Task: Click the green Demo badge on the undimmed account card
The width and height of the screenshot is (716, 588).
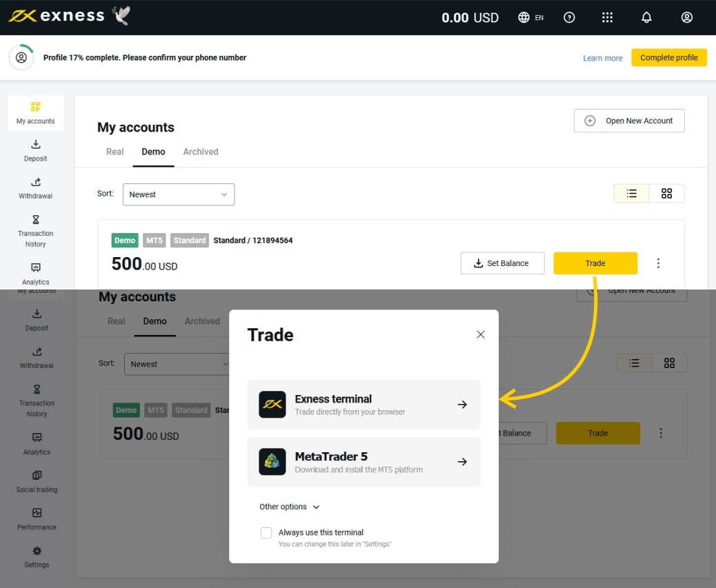Action: point(125,241)
